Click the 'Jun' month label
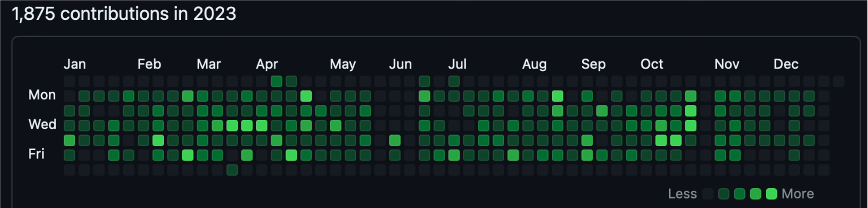The image size is (868, 208). click(x=400, y=64)
